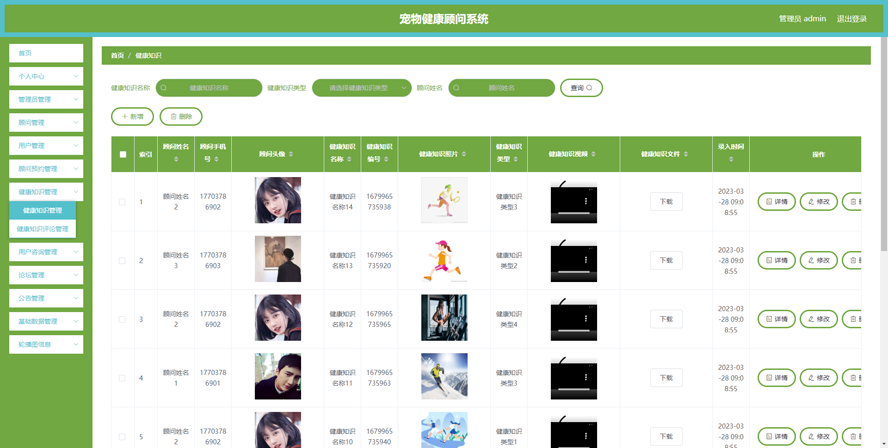888x448 pixels.
Task: Click the 删除 batch delete button
Action: 181,117
